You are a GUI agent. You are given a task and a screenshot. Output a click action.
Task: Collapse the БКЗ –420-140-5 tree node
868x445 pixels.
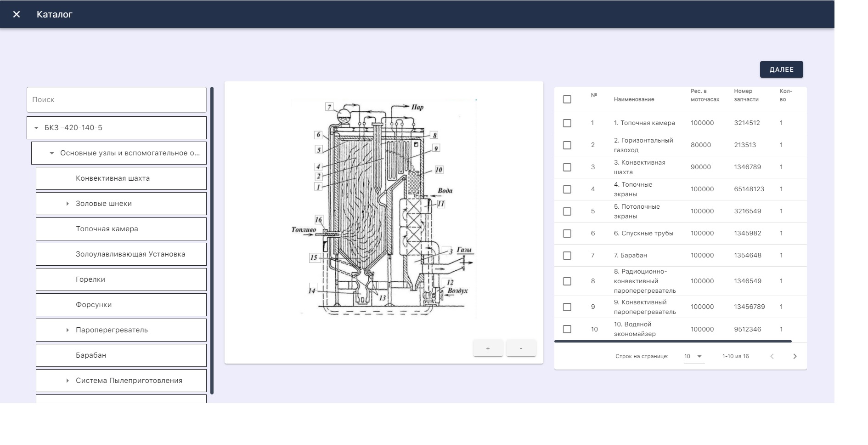[x=36, y=128]
